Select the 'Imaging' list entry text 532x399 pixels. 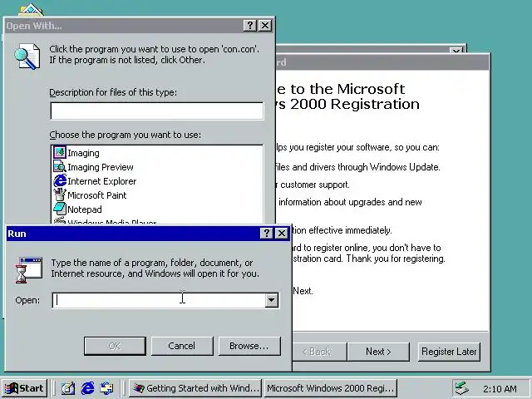(83, 153)
